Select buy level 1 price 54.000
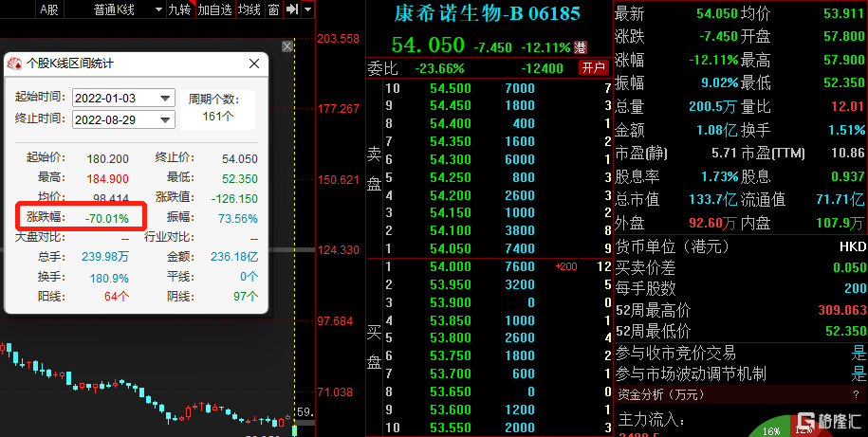 tap(450, 266)
